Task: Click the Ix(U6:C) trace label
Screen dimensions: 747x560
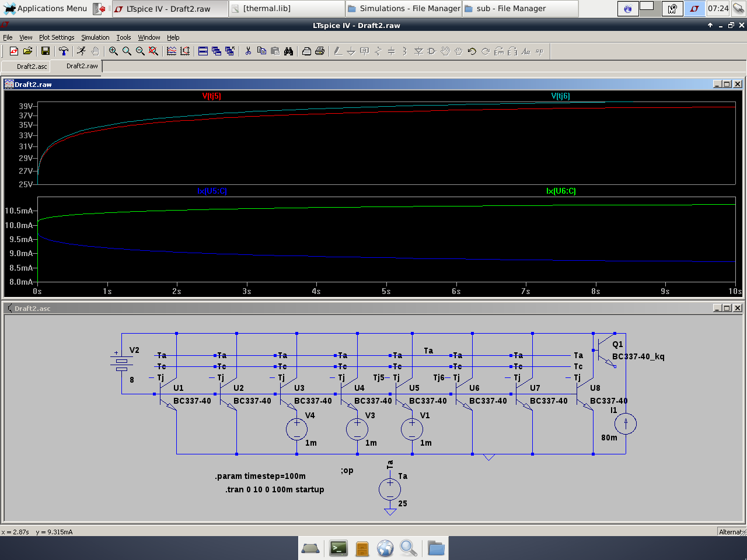Action: [561, 191]
